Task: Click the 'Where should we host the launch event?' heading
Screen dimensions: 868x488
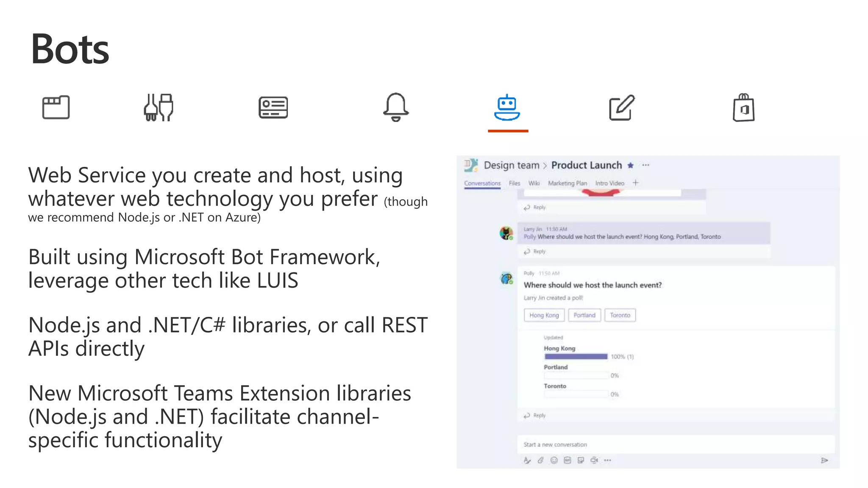Action: click(x=593, y=285)
